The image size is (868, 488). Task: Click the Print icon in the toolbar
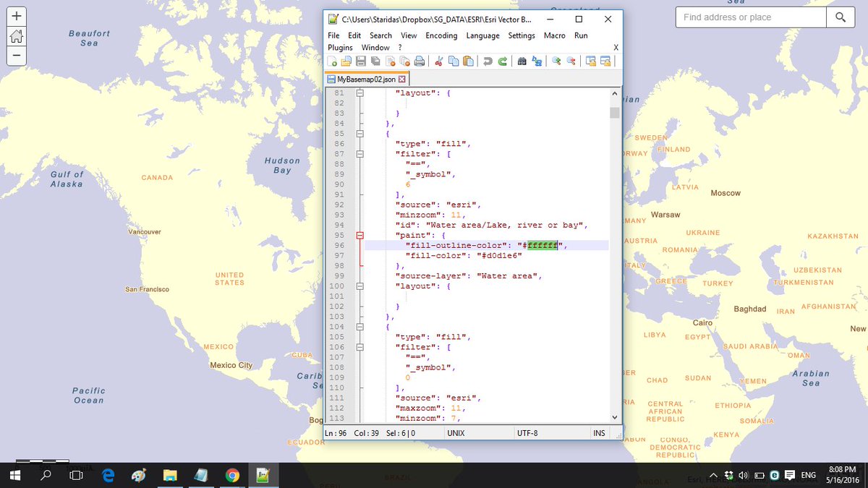pos(420,61)
